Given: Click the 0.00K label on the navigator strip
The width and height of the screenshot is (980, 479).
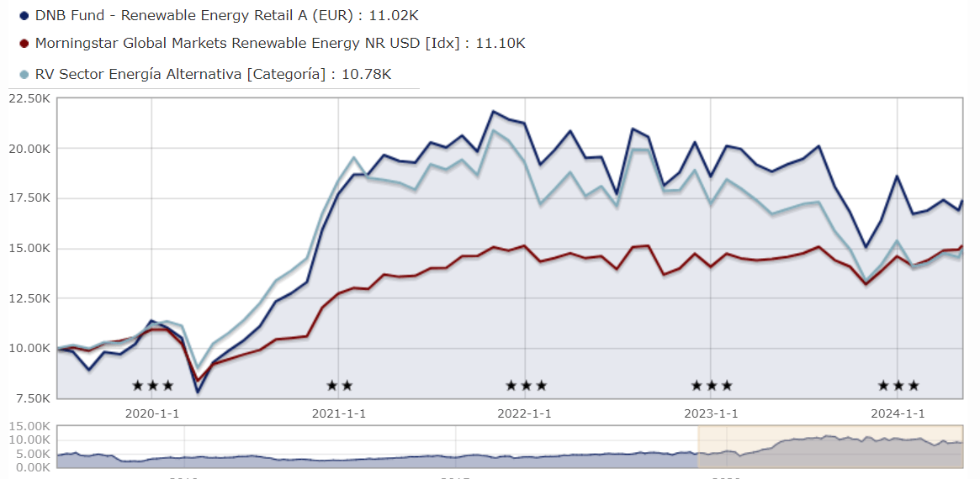Looking at the screenshot, I should coord(32,467).
